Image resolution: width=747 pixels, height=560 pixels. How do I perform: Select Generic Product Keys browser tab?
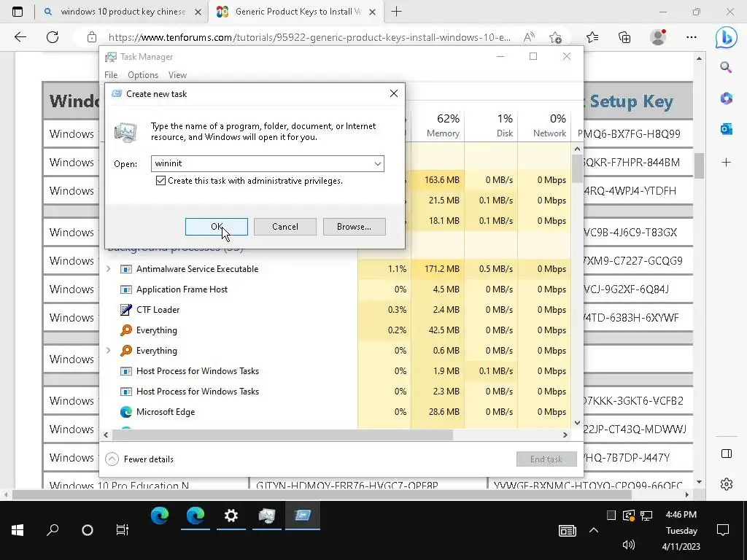[295, 12]
